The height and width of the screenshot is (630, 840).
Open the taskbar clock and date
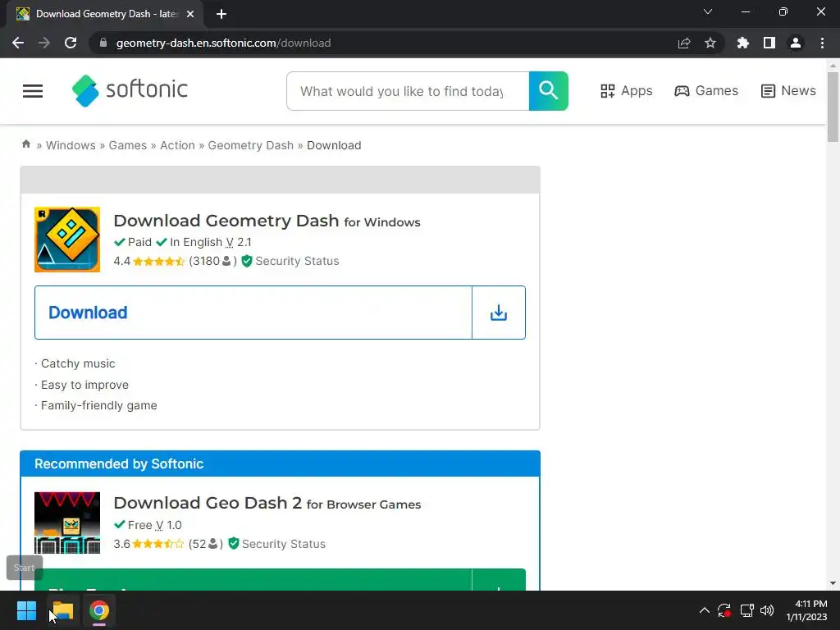(x=807, y=610)
